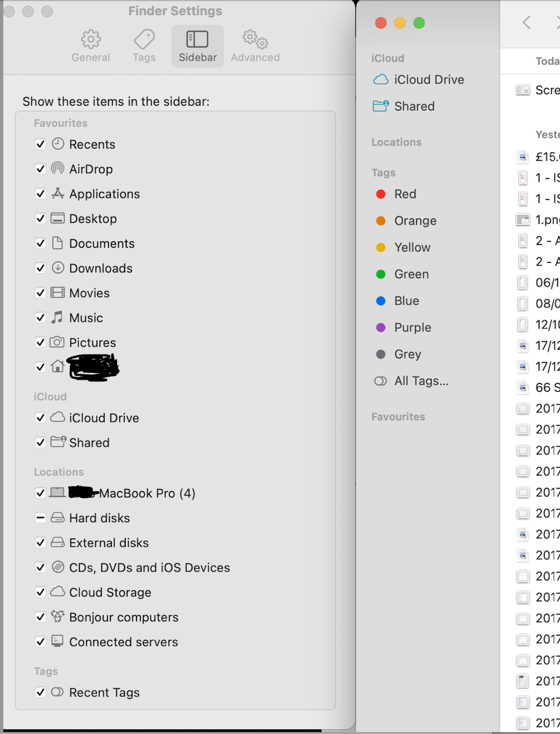Click the Music note icon
The height and width of the screenshot is (734, 560).
(x=57, y=317)
